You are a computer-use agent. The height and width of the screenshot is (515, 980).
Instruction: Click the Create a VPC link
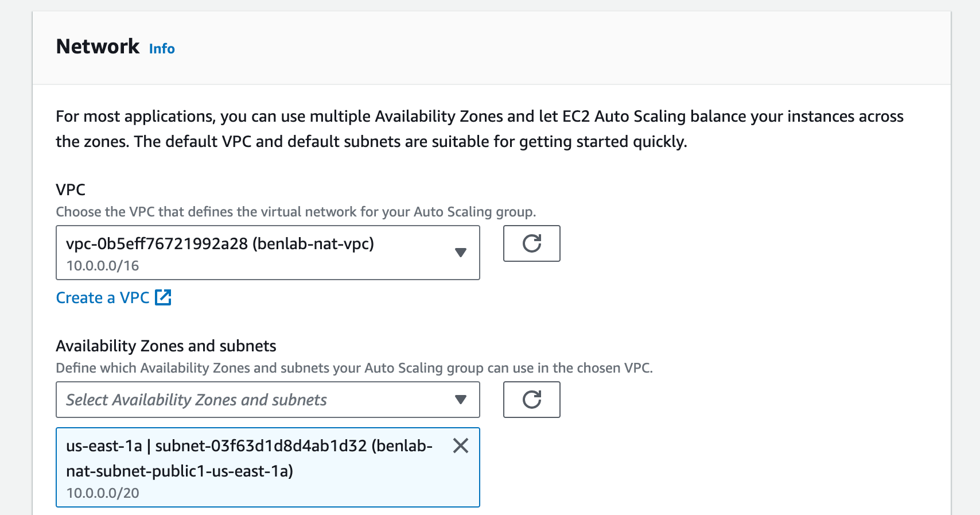103,297
